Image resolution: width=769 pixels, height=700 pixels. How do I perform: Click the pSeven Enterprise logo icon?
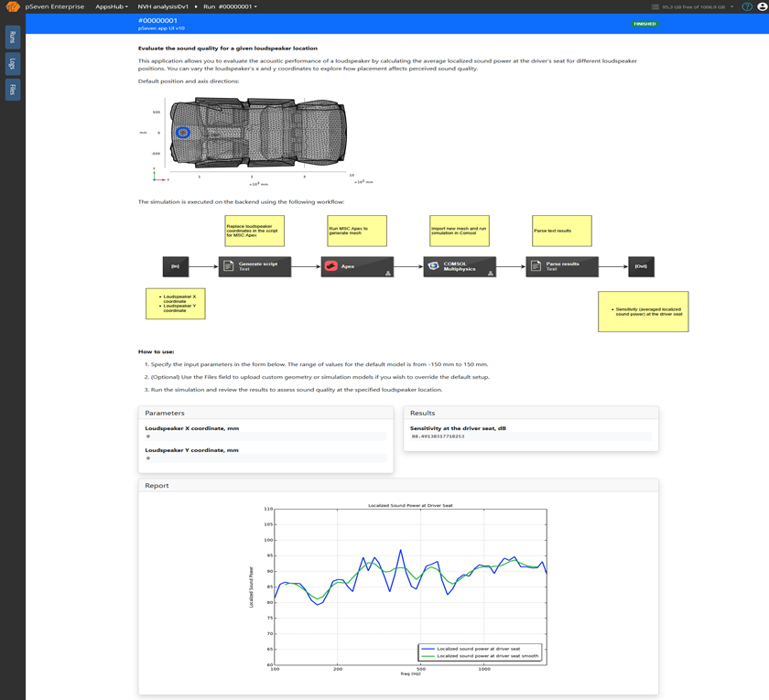(13, 6)
